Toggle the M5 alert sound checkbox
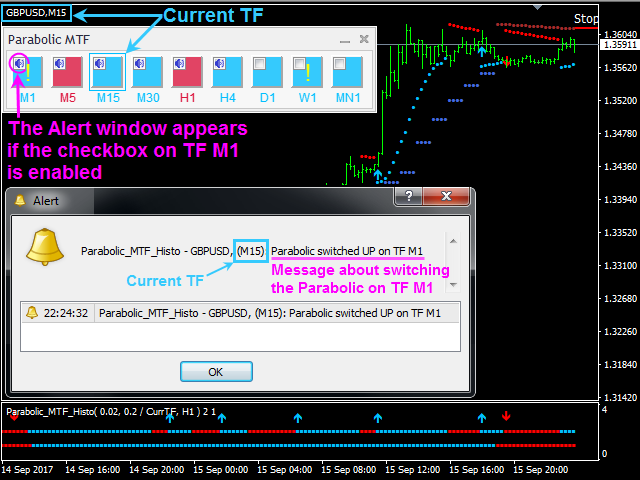This screenshot has width=640, height=480. click(60, 64)
